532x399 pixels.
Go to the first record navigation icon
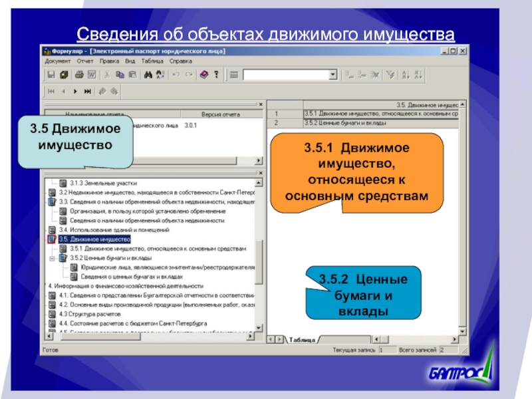pos(51,91)
